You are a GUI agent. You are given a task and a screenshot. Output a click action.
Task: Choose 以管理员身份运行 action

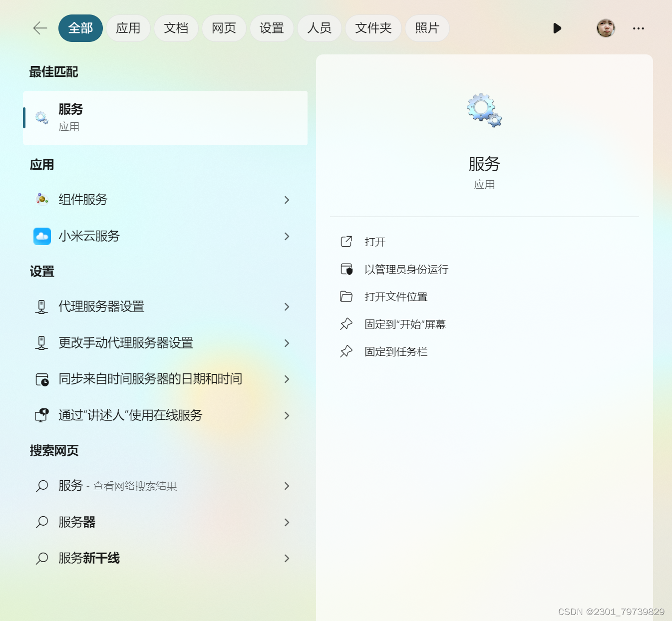[406, 270]
